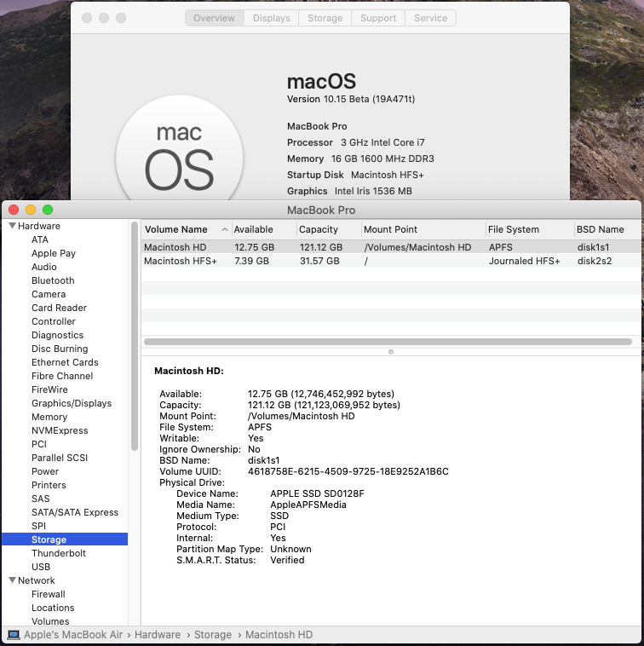Image resolution: width=644 pixels, height=646 pixels.
Task: Sort by the File System column header
Action: pyautogui.click(x=530, y=229)
